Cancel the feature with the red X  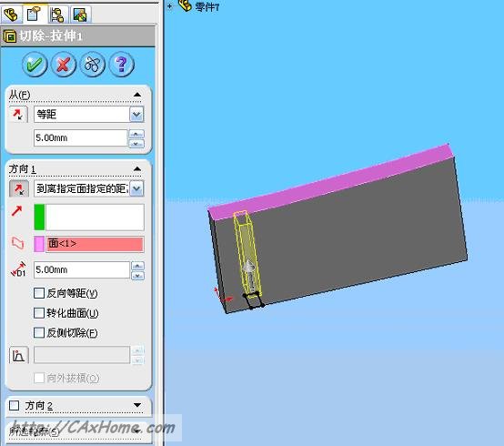(64, 65)
